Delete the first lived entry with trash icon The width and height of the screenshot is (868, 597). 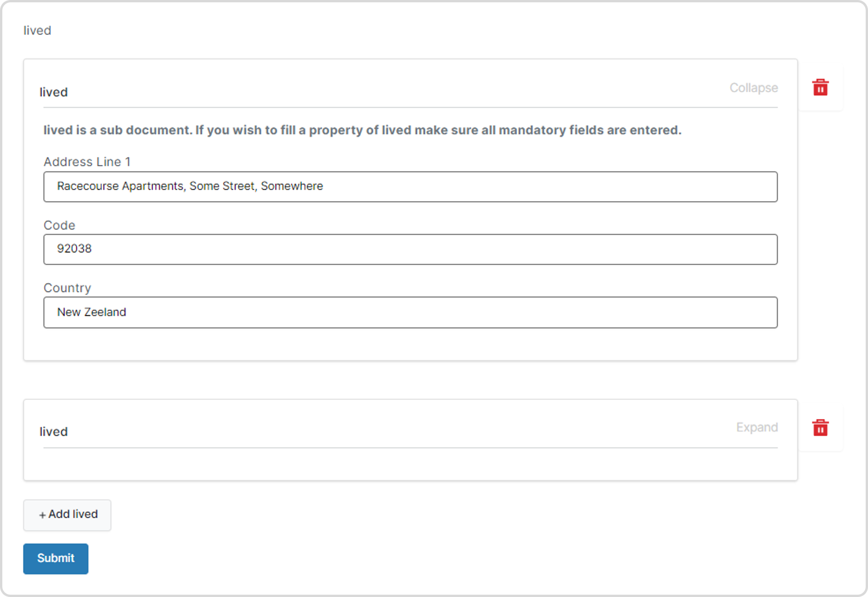pyautogui.click(x=820, y=88)
